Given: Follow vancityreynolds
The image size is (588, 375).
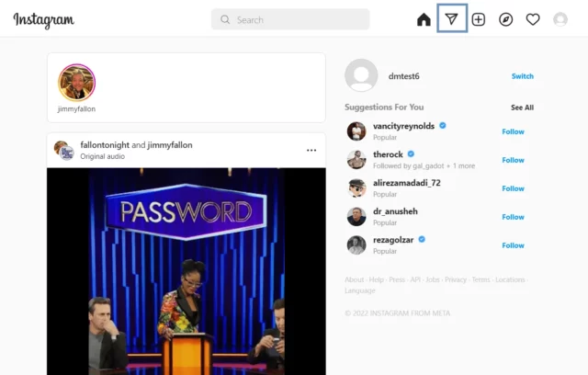Looking at the screenshot, I should [513, 131].
